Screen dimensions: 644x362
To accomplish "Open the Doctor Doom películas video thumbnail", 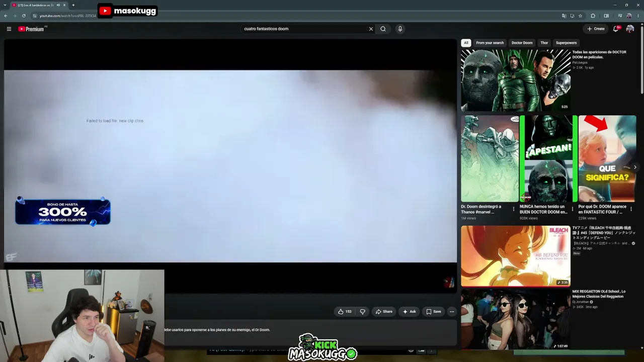I will tap(516, 80).
